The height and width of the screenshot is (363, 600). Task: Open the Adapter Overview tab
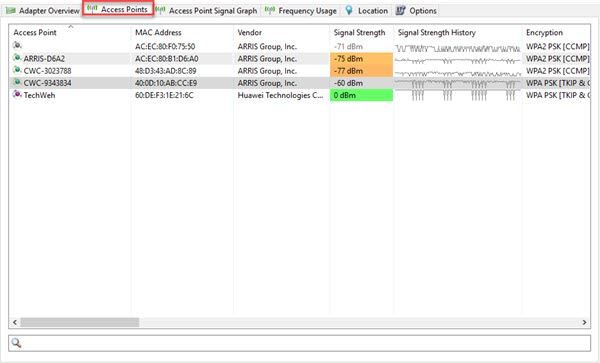click(42, 11)
